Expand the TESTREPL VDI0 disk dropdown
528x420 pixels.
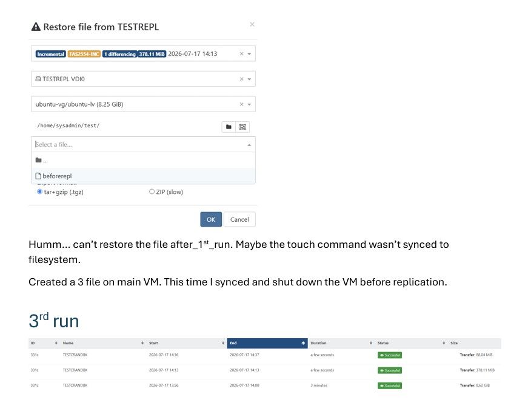(249, 79)
